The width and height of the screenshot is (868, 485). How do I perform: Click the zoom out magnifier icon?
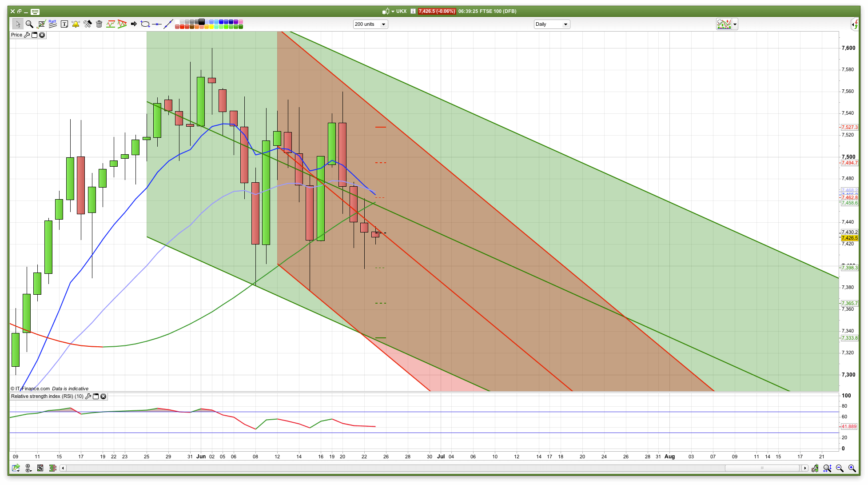pos(840,468)
